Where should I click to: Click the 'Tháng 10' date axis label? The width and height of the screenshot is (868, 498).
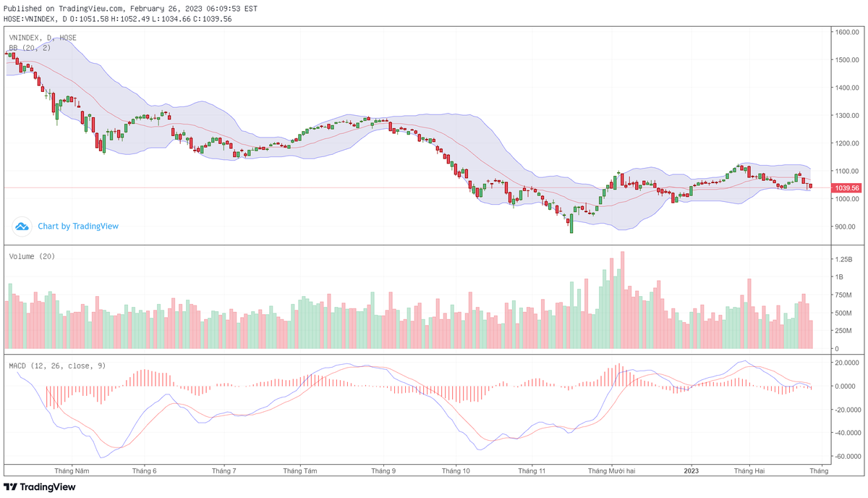456,470
